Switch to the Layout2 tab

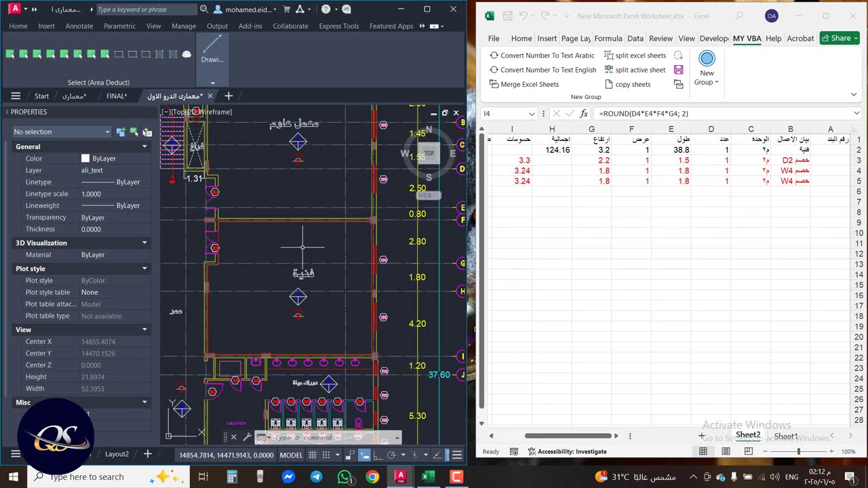click(x=117, y=453)
